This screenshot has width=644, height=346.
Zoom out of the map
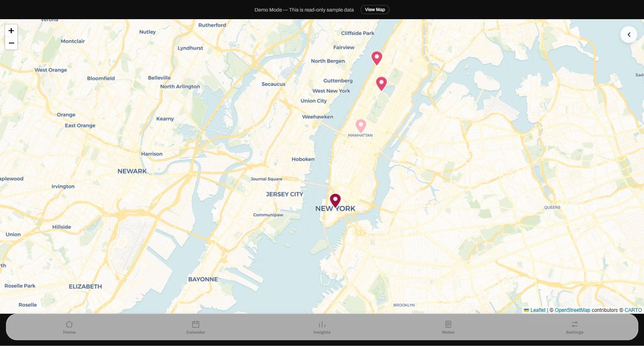pos(11,43)
